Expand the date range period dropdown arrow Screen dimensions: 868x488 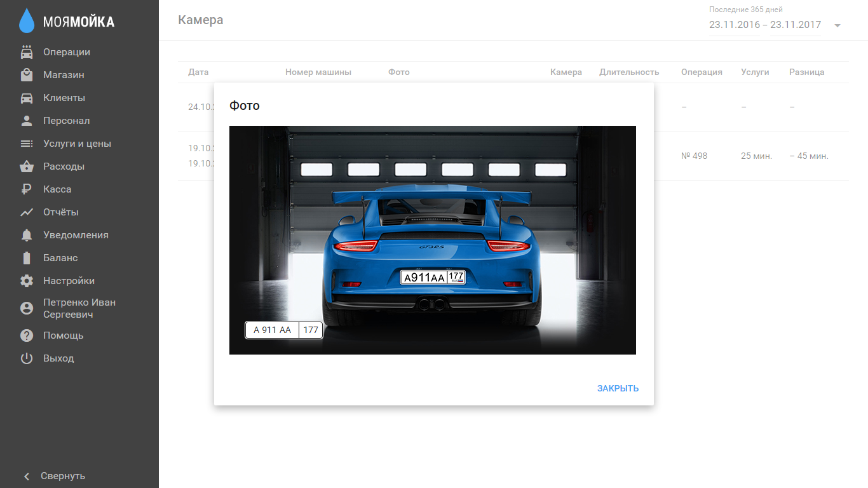837,25
